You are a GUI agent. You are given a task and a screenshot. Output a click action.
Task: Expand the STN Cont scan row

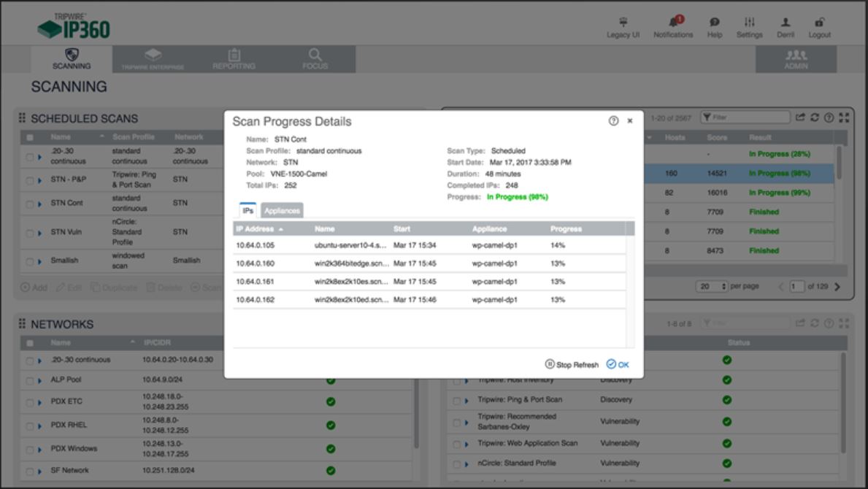coord(40,204)
